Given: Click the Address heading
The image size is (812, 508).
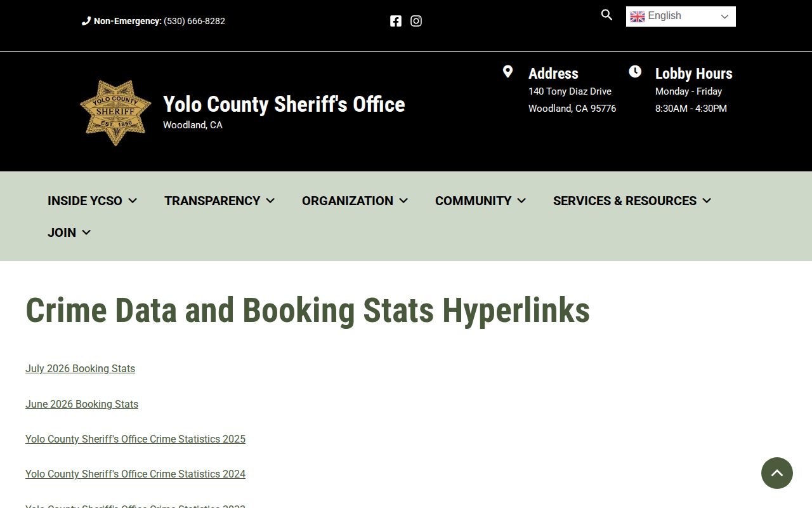Looking at the screenshot, I should 553,74.
